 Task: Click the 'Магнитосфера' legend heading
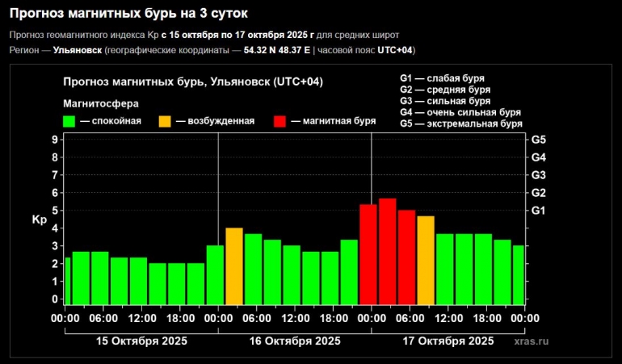[101, 103]
